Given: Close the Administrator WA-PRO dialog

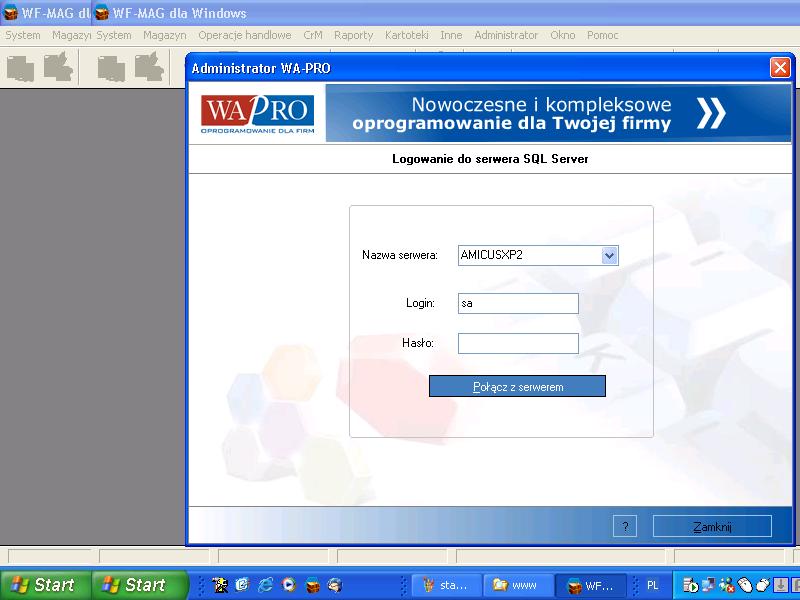Looking at the screenshot, I should coord(780,68).
